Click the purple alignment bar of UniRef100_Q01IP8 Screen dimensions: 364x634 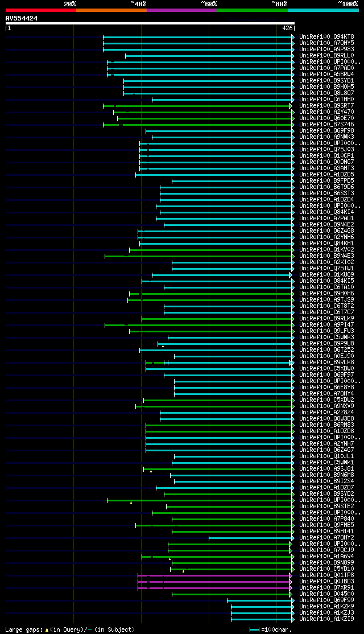[214, 575]
